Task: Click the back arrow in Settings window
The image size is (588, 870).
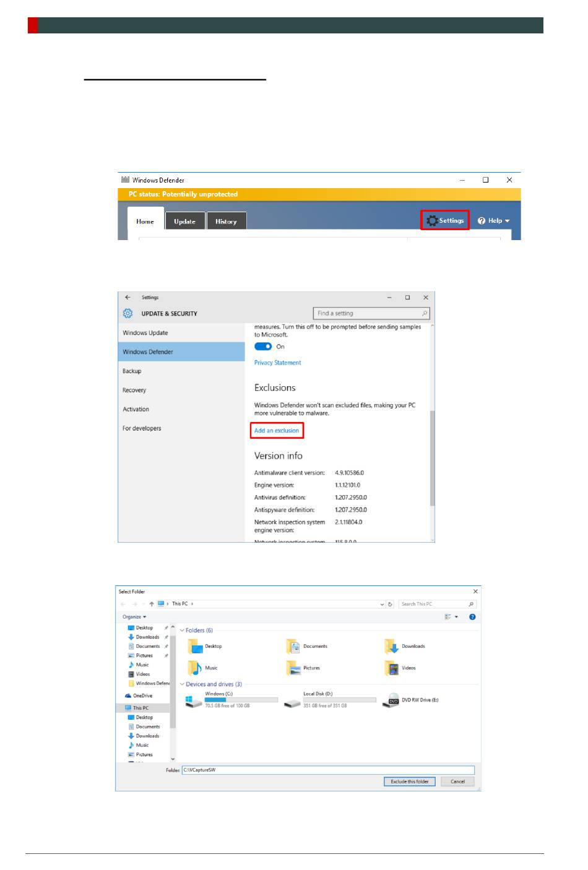Action: (x=128, y=298)
